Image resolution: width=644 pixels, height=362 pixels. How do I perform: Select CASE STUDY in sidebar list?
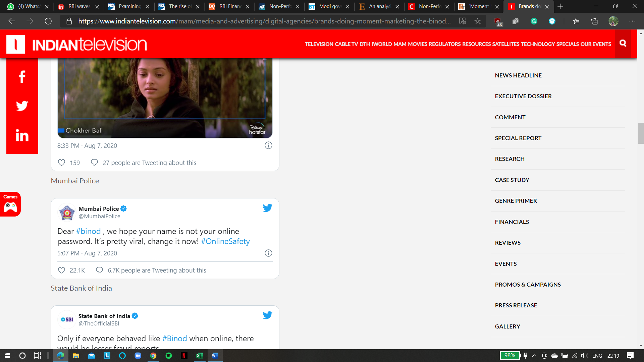click(512, 180)
